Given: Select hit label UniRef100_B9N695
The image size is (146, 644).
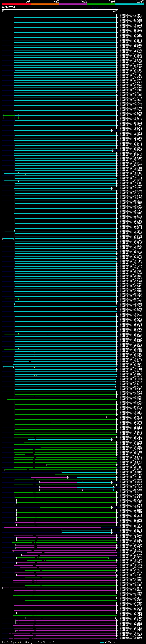Looking at the screenshot, I should (x=131, y=72).
